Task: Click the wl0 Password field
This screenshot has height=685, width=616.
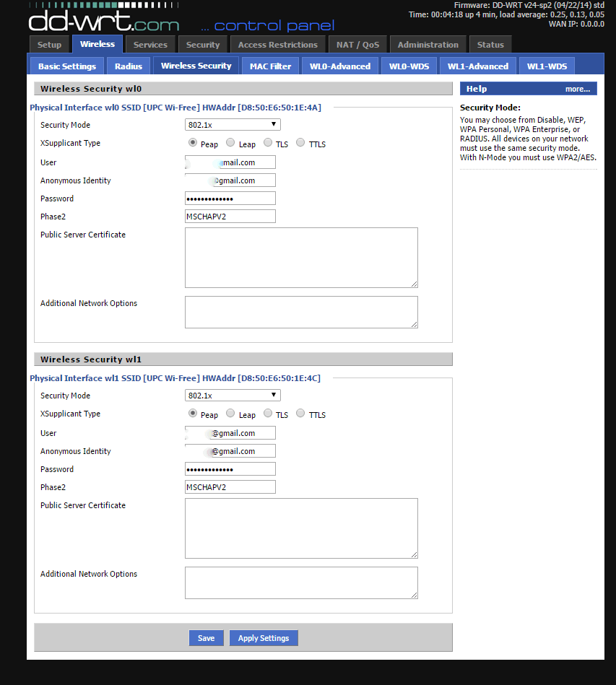Action: click(x=230, y=198)
